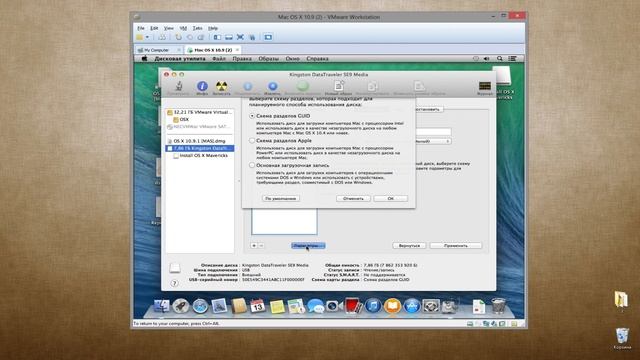The image size is (640, 360).
Task: Switch to My Computer tab
Action: click(x=159, y=50)
